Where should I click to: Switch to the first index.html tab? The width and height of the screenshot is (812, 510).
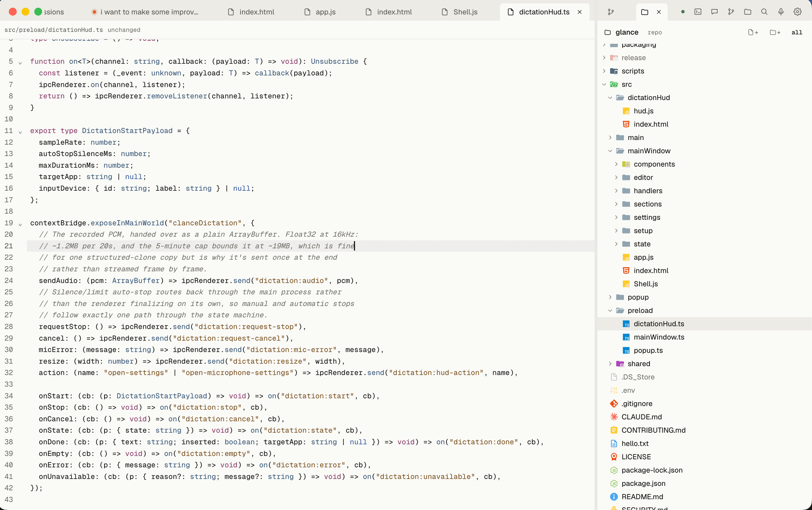point(251,12)
